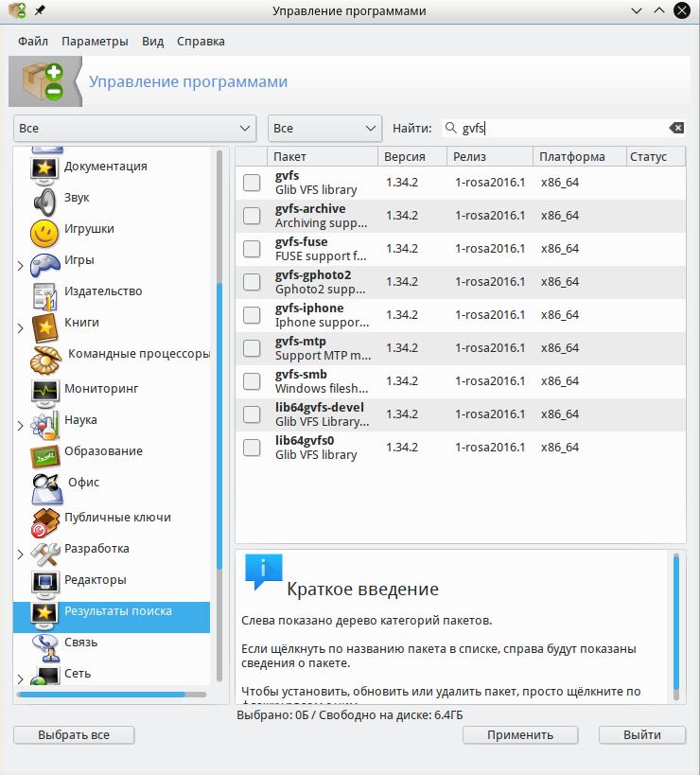700x775 pixels.
Task: Select the Офис category label
Action: pyautogui.click(x=83, y=483)
